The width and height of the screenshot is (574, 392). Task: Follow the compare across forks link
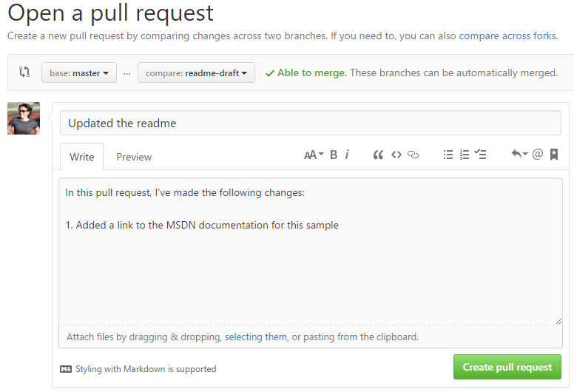[x=507, y=36]
